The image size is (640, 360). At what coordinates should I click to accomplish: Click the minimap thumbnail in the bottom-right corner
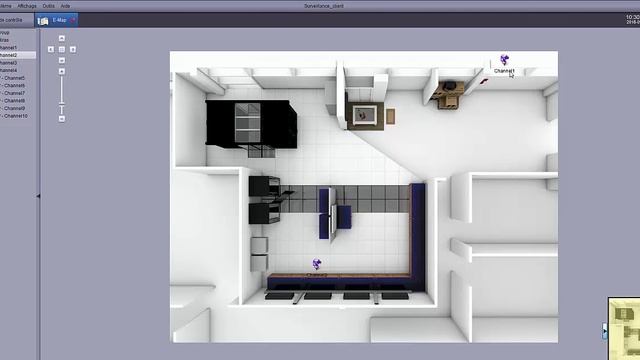pos(624,329)
